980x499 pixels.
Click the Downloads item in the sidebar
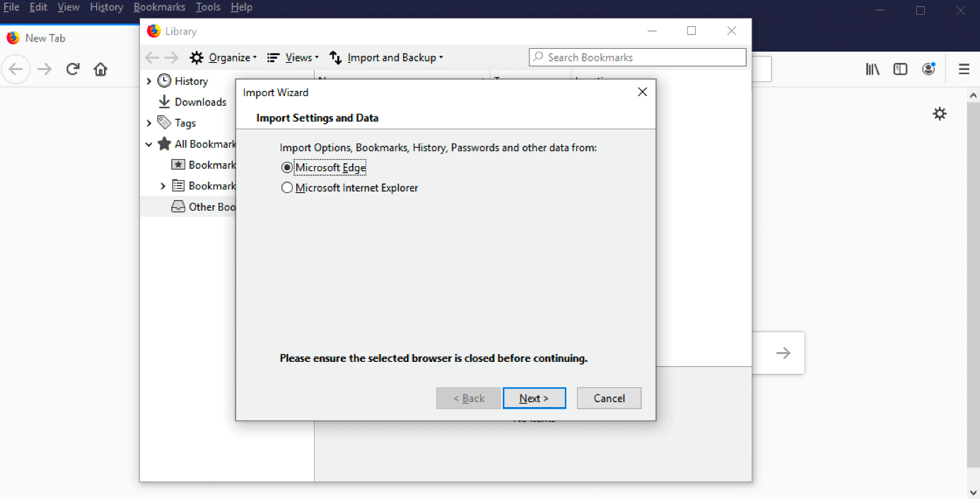pyautogui.click(x=198, y=102)
